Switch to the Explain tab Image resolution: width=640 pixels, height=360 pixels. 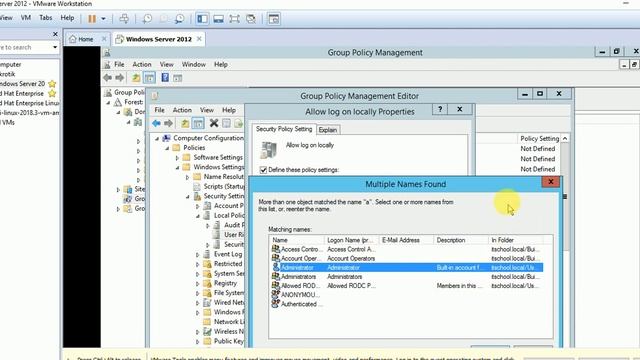[x=328, y=130]
